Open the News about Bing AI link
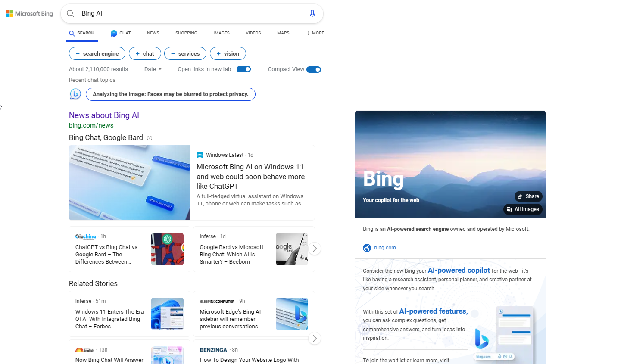The width and height of the screenshot is (624, 364). click(x=104, y=115)
